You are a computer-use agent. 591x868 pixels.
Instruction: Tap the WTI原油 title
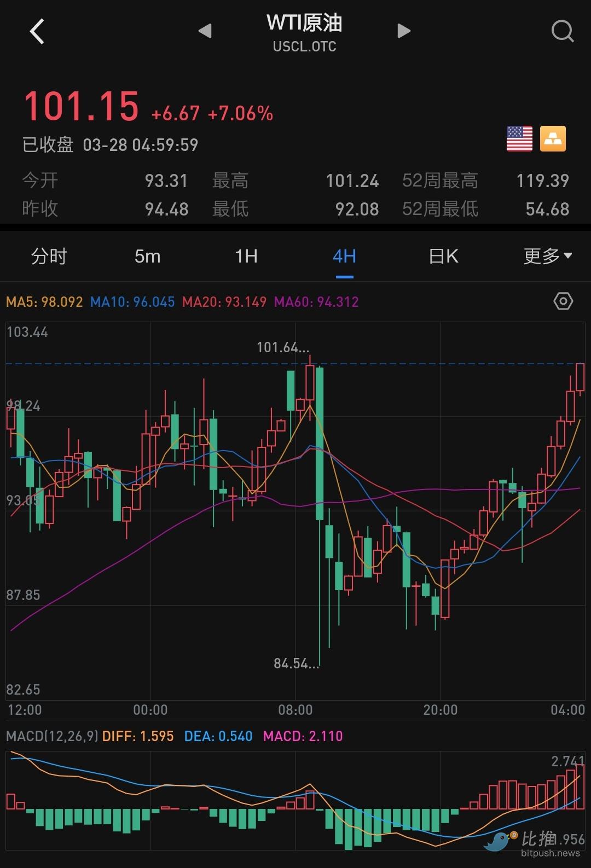tap(304, 23)
